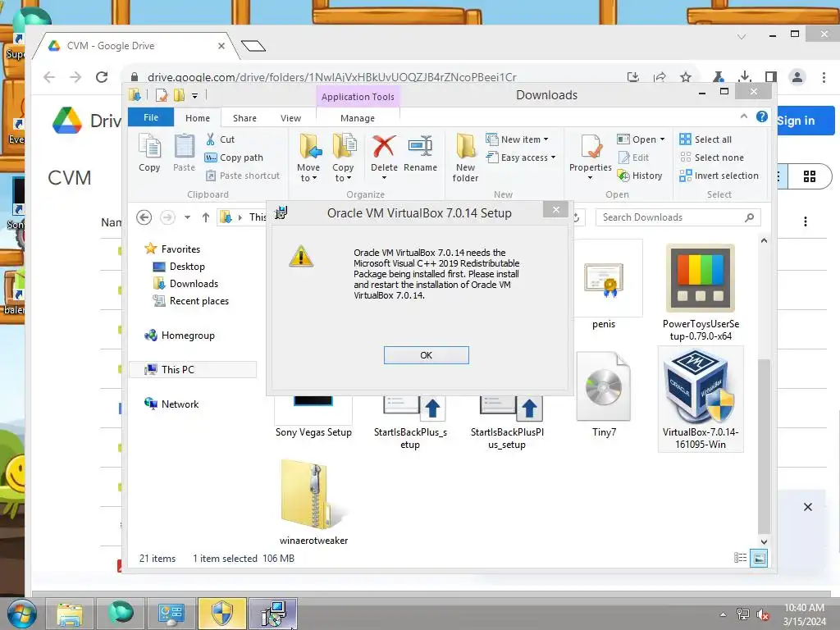Reload the Chrome page

[x=102, y=77]
